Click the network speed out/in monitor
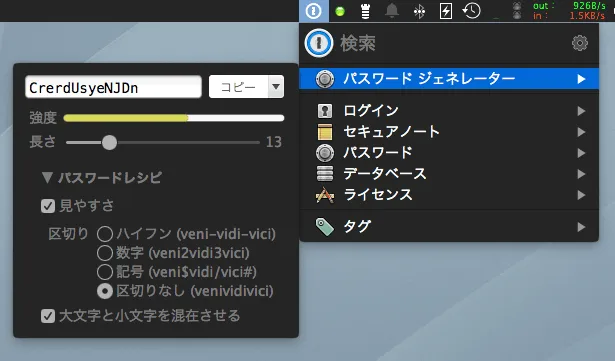Screen dimensions: 615x361 [x=569, y=11]
